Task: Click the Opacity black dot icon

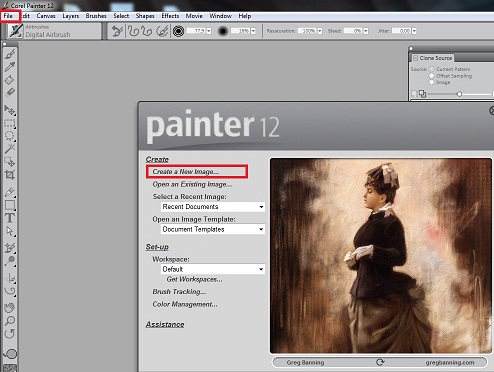Action: pyautogui.click(x=223, y=31)
